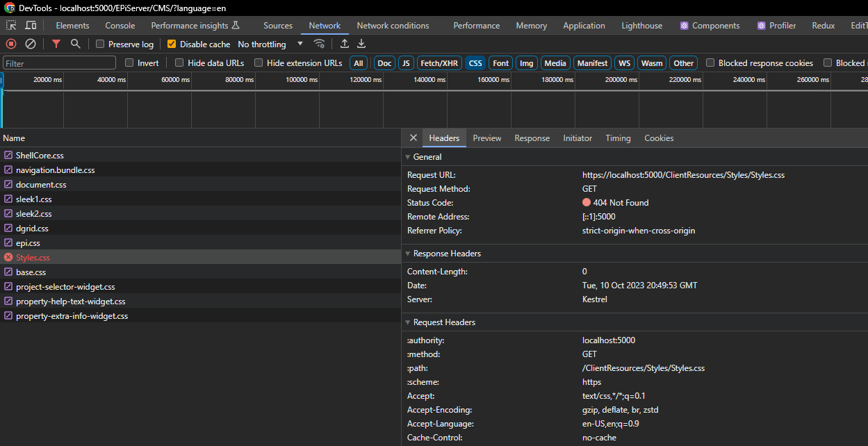Check the Hide data URLs option
The image size is (868, 446).
tap(179, 63)
